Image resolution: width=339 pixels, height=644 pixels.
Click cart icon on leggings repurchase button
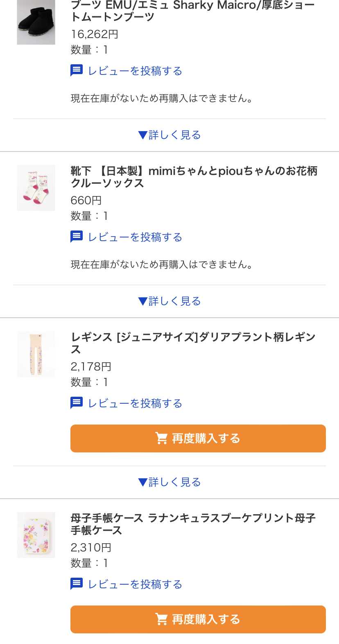click(161, 438)
